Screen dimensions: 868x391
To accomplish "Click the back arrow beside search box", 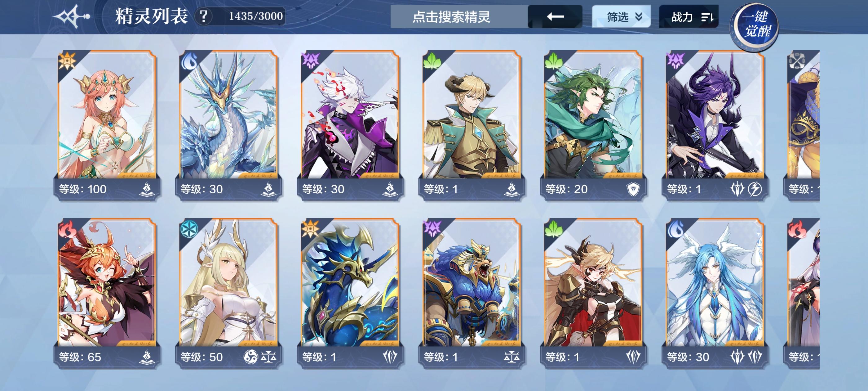I will pyautogui.click(x=555, y=16).
